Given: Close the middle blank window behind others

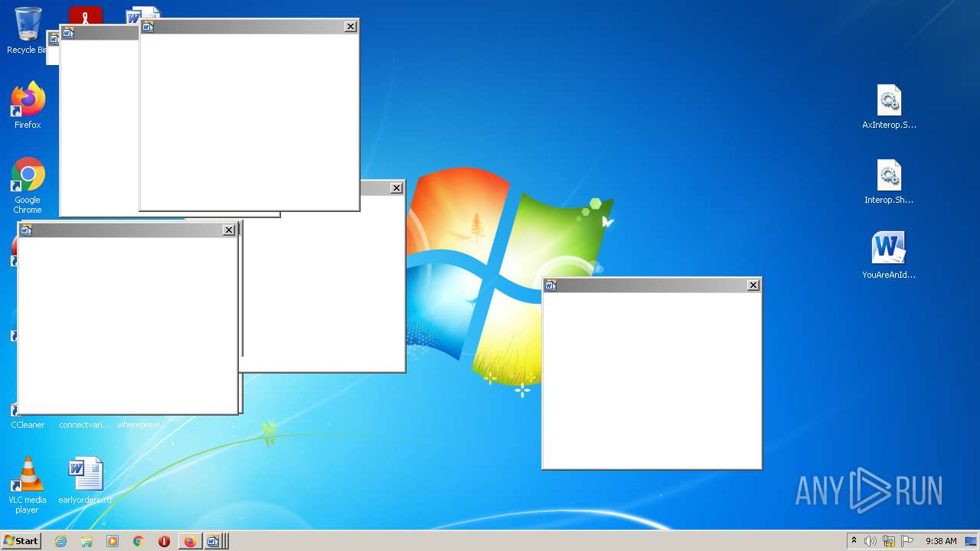Looking at the screenshot, I should [397, 187].
